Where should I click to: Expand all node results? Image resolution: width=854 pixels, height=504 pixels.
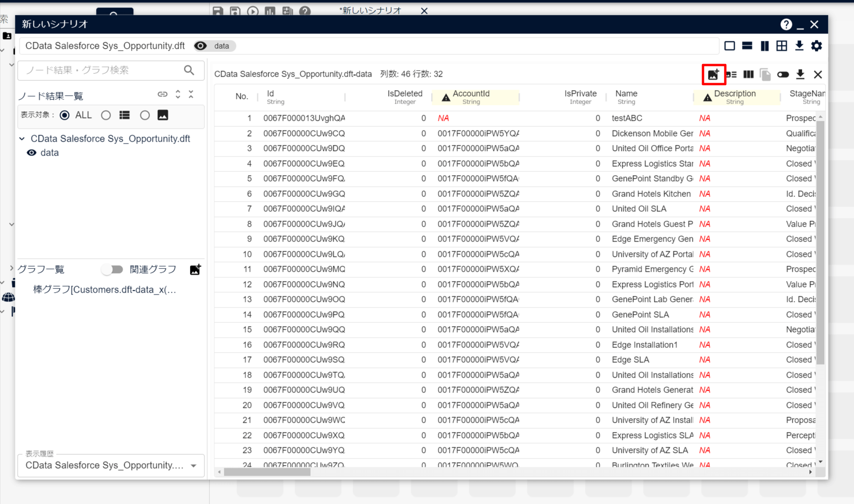178,94
